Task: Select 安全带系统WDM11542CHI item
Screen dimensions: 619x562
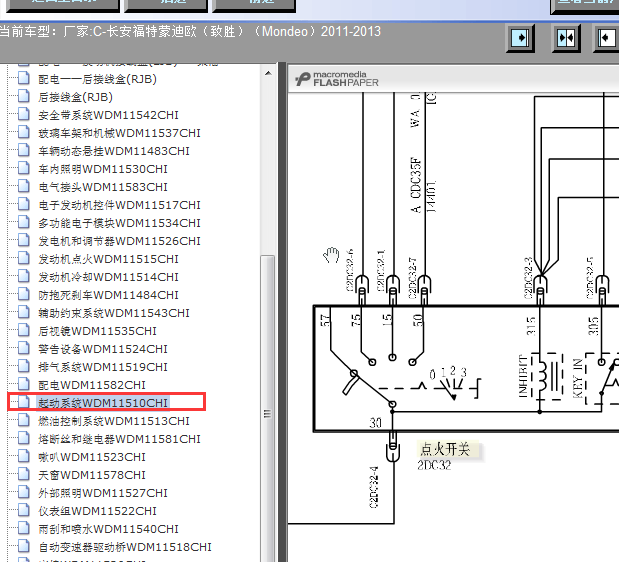Action: click(108, 115)
